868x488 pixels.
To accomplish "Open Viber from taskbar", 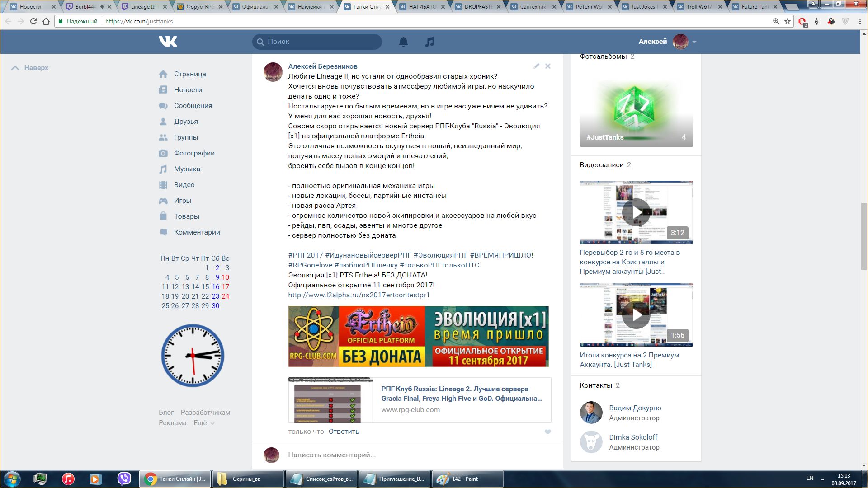I will tap(124, 479).
